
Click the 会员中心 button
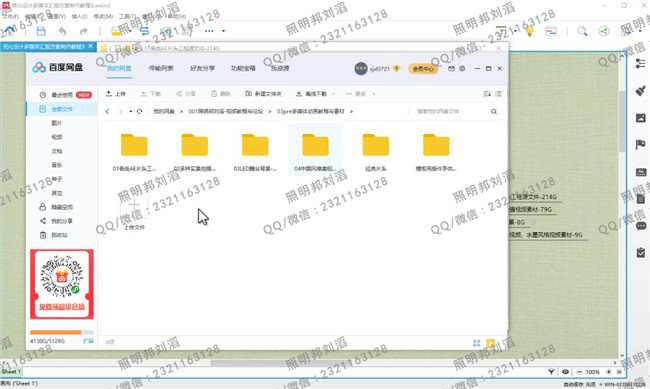tap(423, 68)
